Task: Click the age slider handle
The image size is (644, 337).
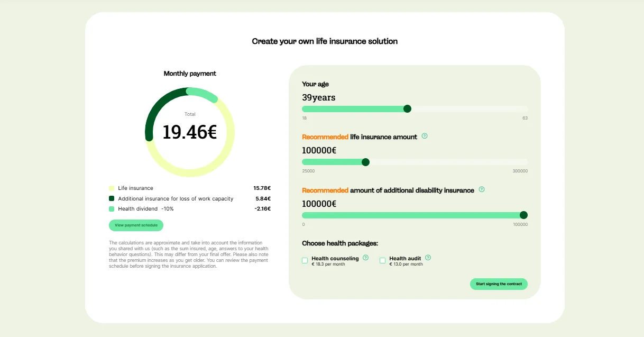Action: pyautogui.click(x=407, y=109)
